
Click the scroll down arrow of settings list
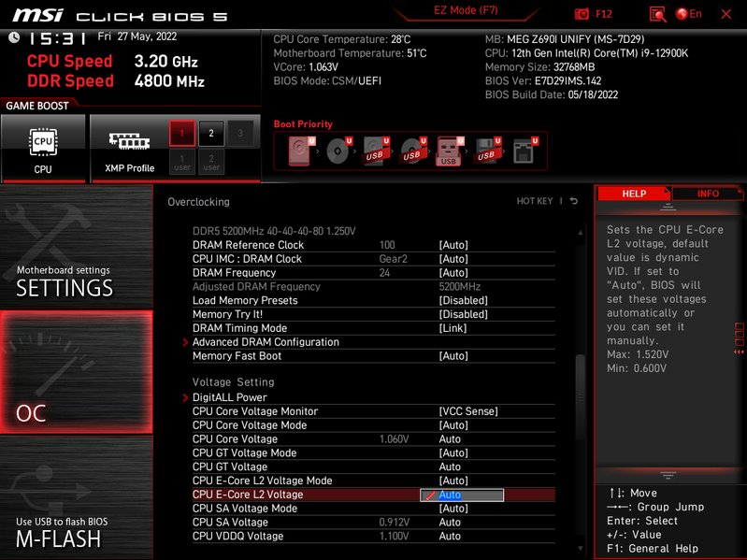click(581, 548)
